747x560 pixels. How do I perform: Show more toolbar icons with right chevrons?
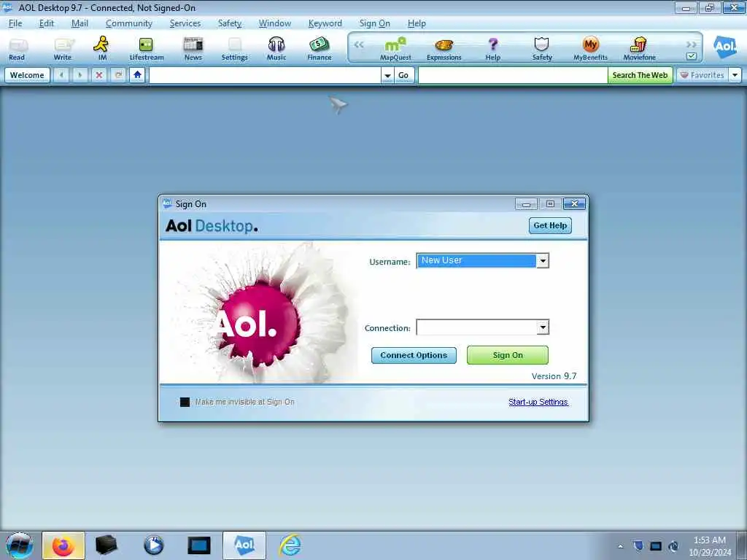tap(692, 44)
